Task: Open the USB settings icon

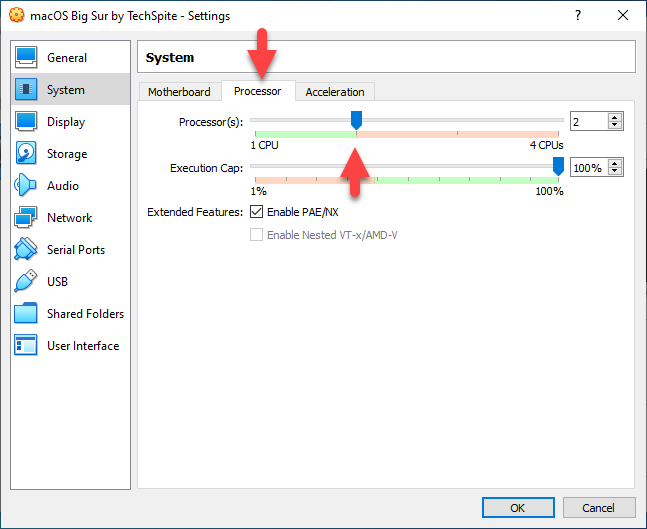Action: click(x=26, y=282)
